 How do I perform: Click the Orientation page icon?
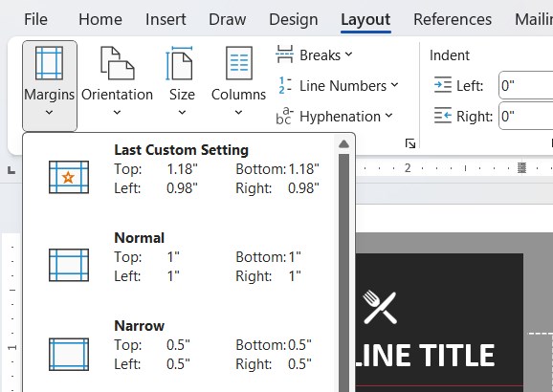pos(117,63)
